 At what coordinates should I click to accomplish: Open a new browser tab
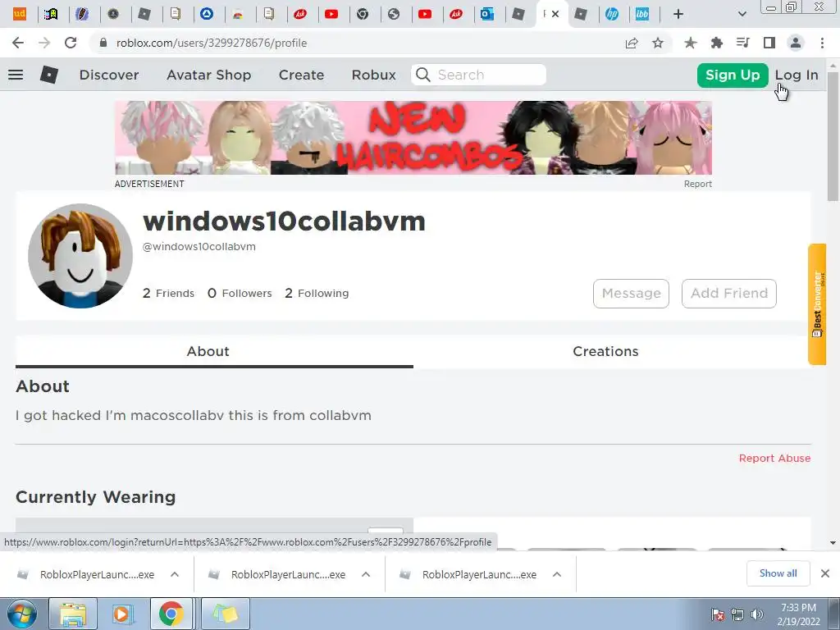pos(678,14)
